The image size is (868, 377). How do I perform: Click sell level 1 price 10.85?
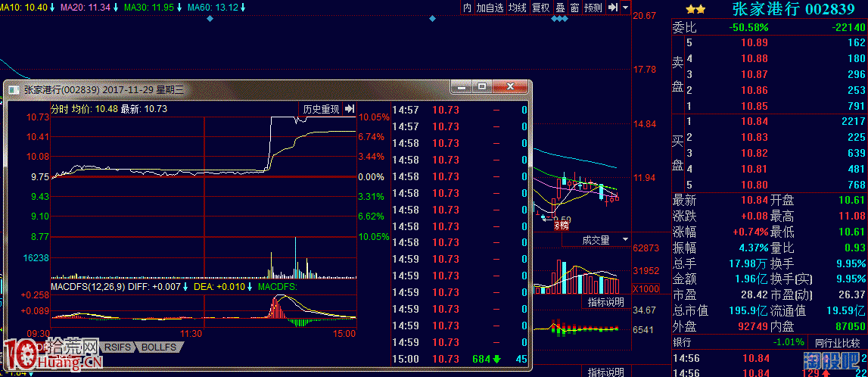(x=754, y=106)
